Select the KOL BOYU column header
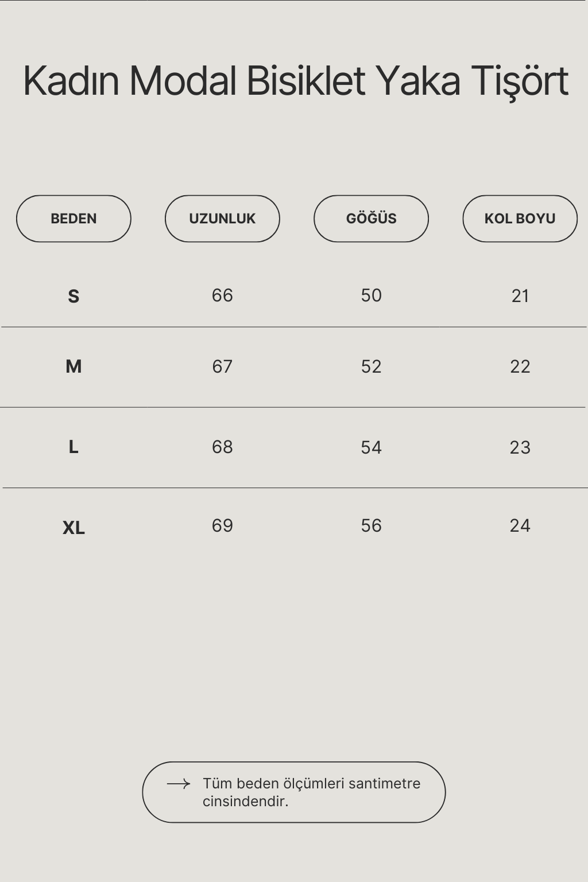This screenshot has height=882, width=588. [x=520, y=219]
